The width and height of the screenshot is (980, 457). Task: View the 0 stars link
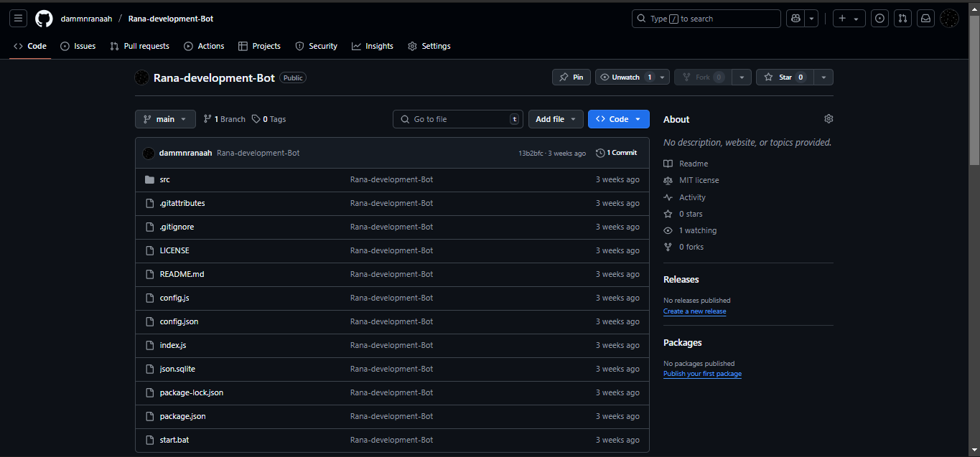[683, 214]
